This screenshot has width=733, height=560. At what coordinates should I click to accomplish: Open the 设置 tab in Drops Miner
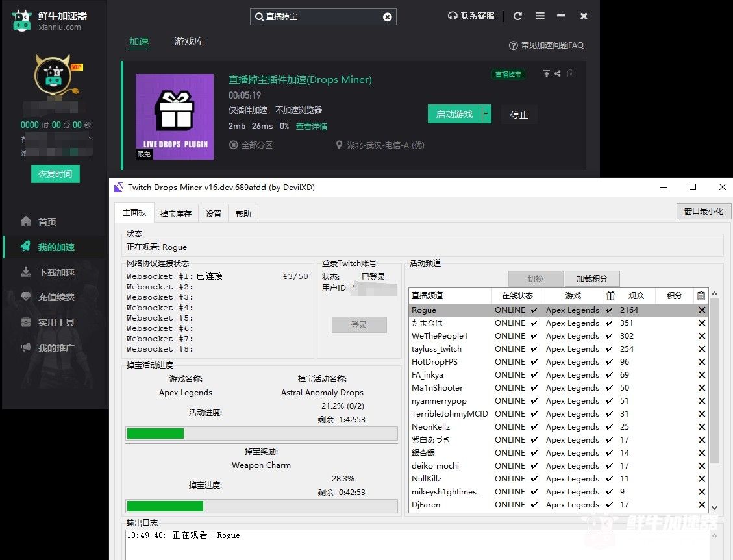click(214, 213)
